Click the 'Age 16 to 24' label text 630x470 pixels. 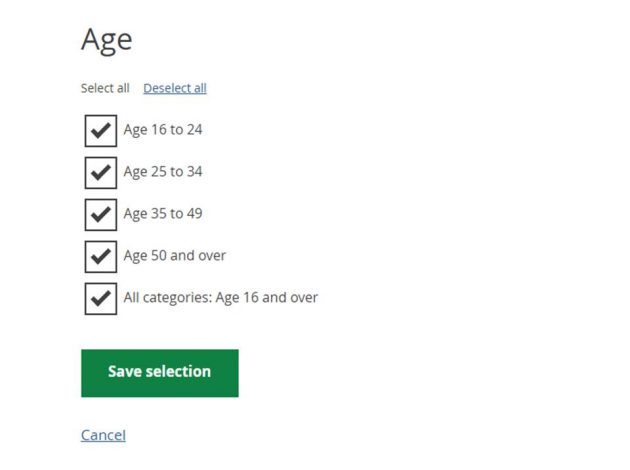[163, 130]
